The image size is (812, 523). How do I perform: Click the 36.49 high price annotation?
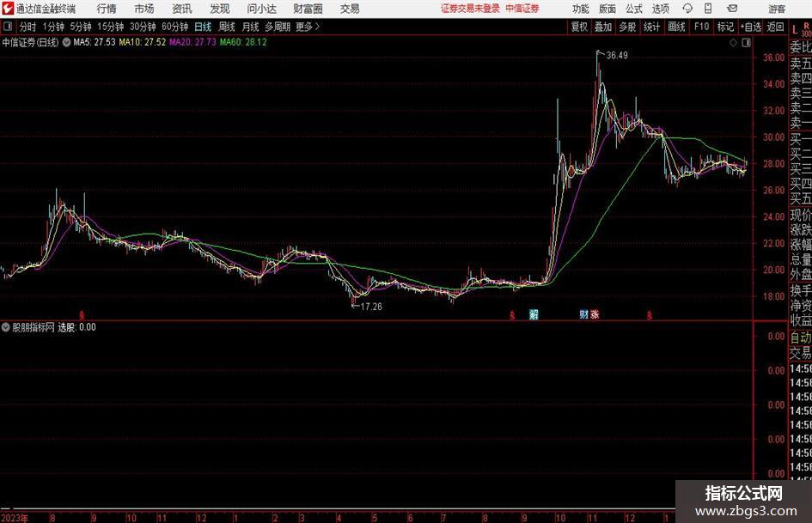[x=617, y=56]
